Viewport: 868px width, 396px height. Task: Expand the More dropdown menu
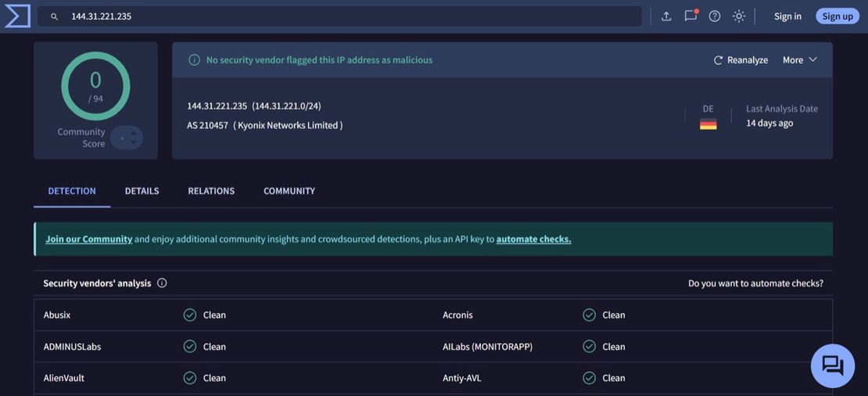tap(800, 59)
